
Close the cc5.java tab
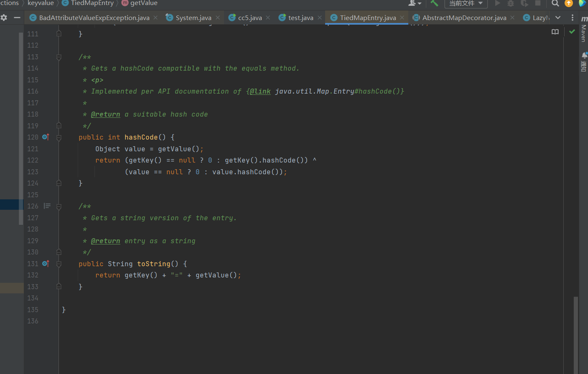268,18
